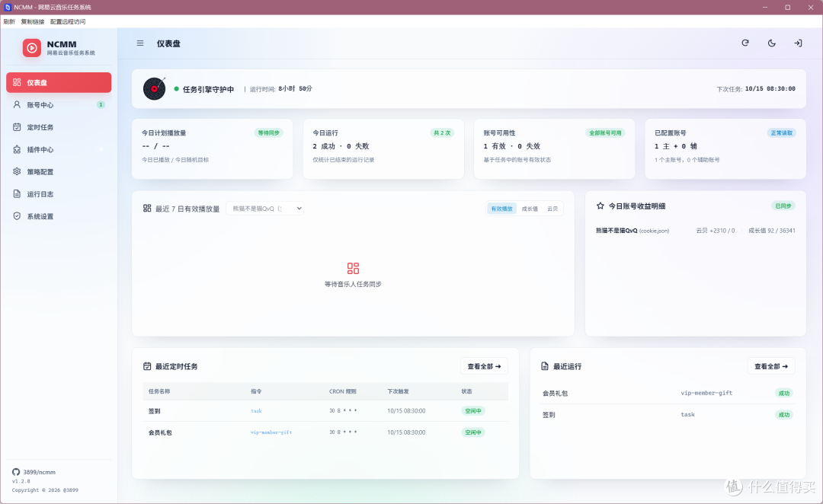Open the task command link in the 签到 row

point(256,410)
